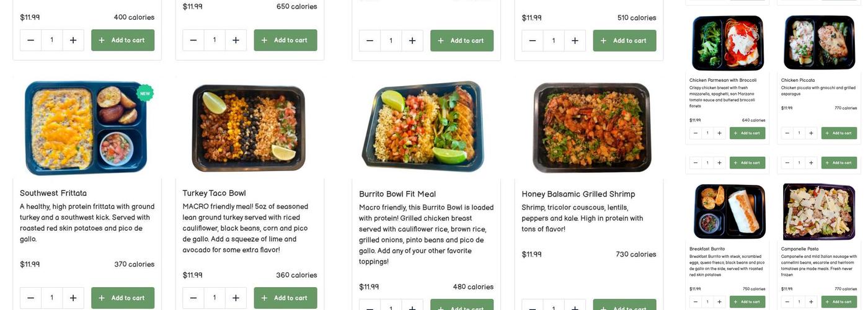Focus Turkey Taco Bowl quantity field
This screenshot has height=310, width=868.
(x=215, y=298)
